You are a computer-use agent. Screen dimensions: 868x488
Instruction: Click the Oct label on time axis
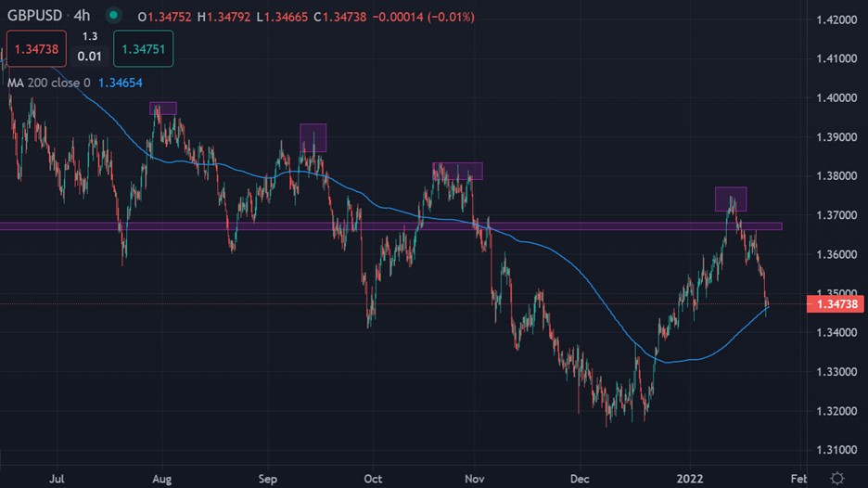point(373,479)
